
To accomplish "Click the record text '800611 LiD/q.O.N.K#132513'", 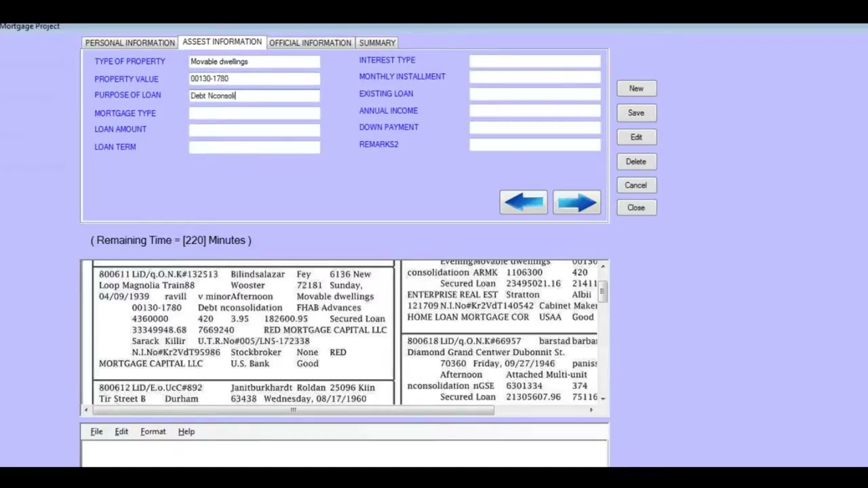I will coord(159,274).
